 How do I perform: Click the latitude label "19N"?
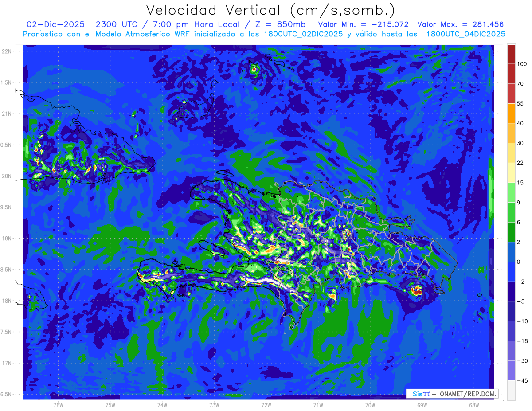click(7, 238)
